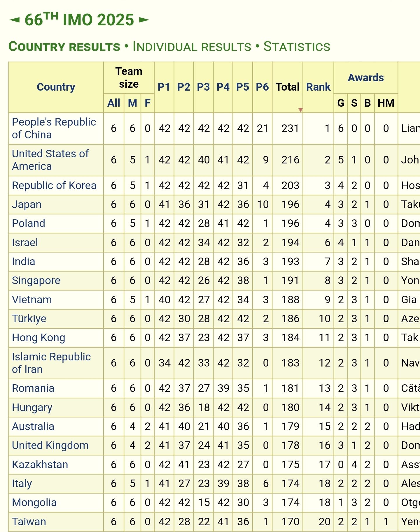Open People's Republic of China link

tap(54, 128)
